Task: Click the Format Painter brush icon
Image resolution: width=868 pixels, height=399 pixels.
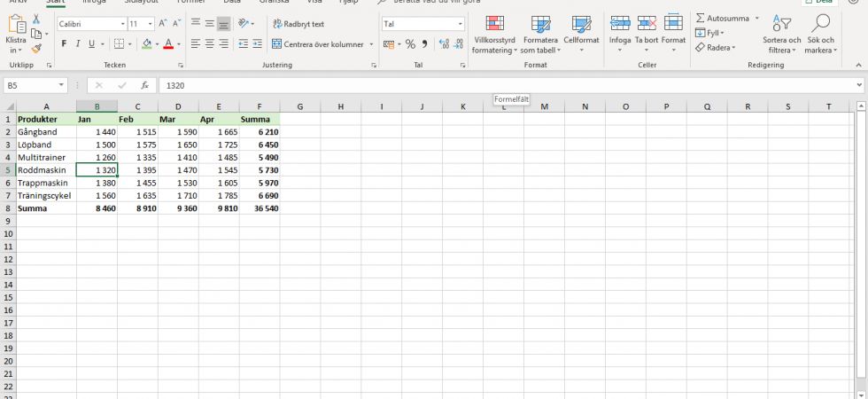Action: (36, 49)
